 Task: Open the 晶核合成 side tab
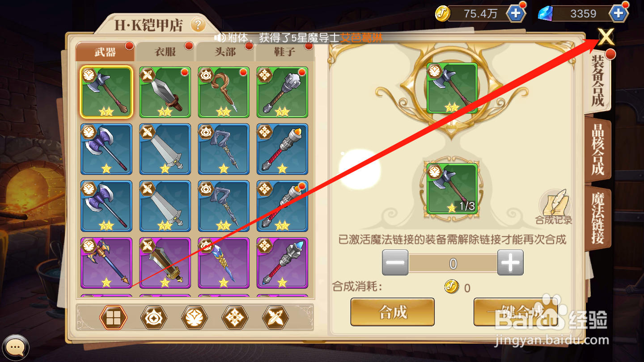coord(597,150)
